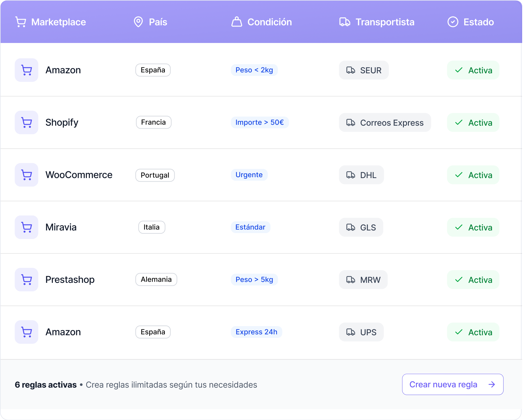Select the 'Prestashop' marketplace name
The width and height of the screenshot is (526, 420).
click(x=70, y=280)
